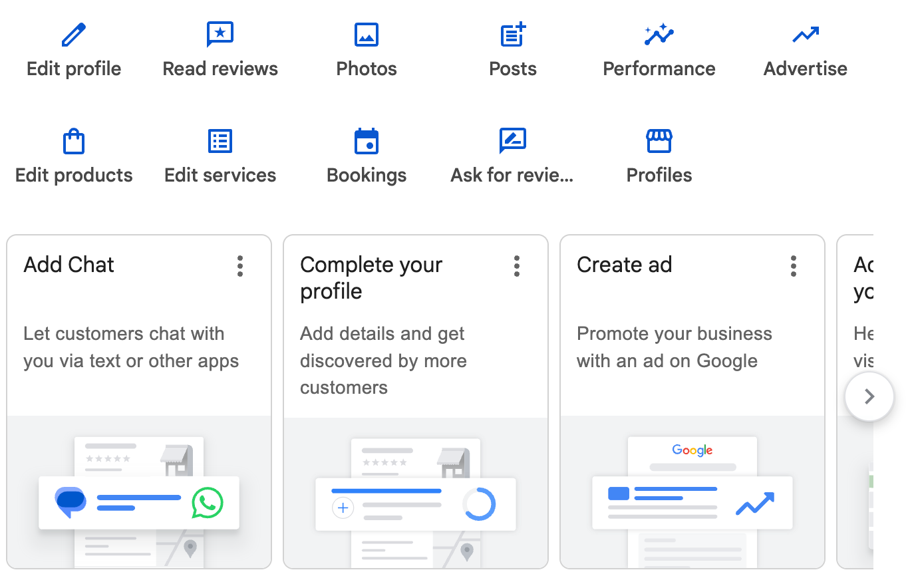The height and width of the screenshot is (588, 910).
Task: Click the Edit profile label
Action: (74, 69)
